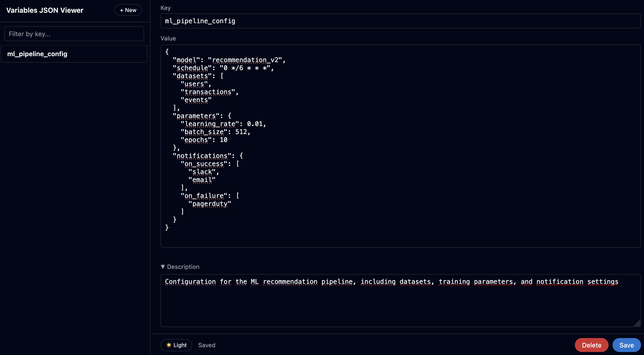Collapse the Description section triangle
Viewport: 644px width, 355px height.
(x=163, y=267)
